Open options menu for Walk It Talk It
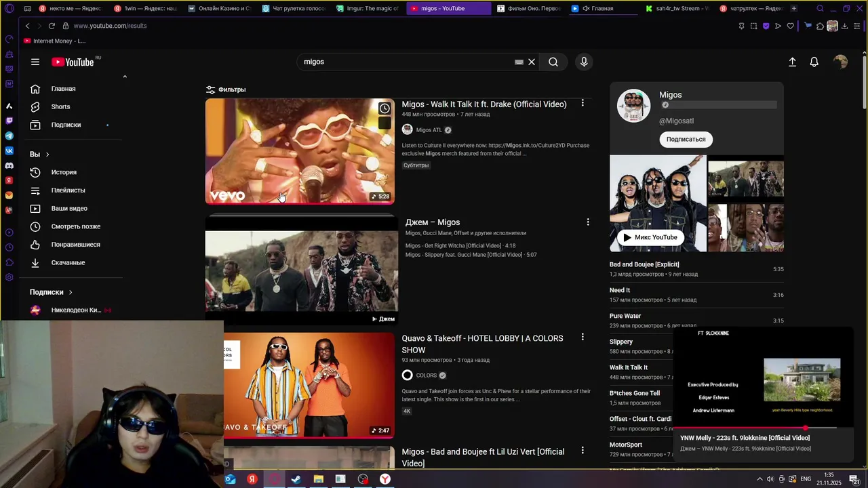The image size is (868, 488). 583,103
